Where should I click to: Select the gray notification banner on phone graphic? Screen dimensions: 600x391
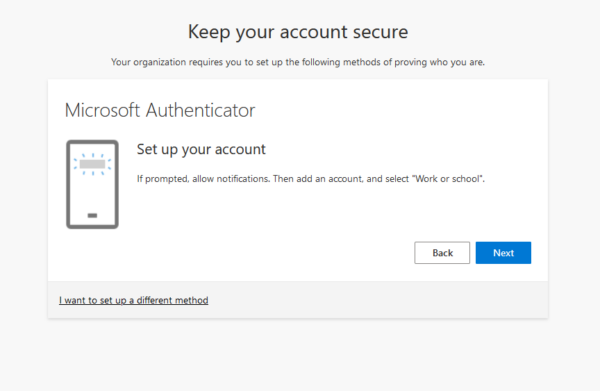click(x=92, y=164)
